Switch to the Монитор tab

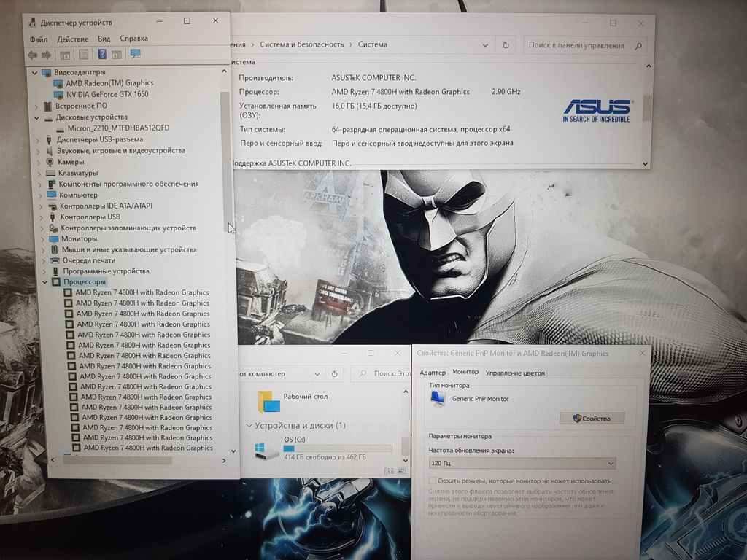(465, 372)
